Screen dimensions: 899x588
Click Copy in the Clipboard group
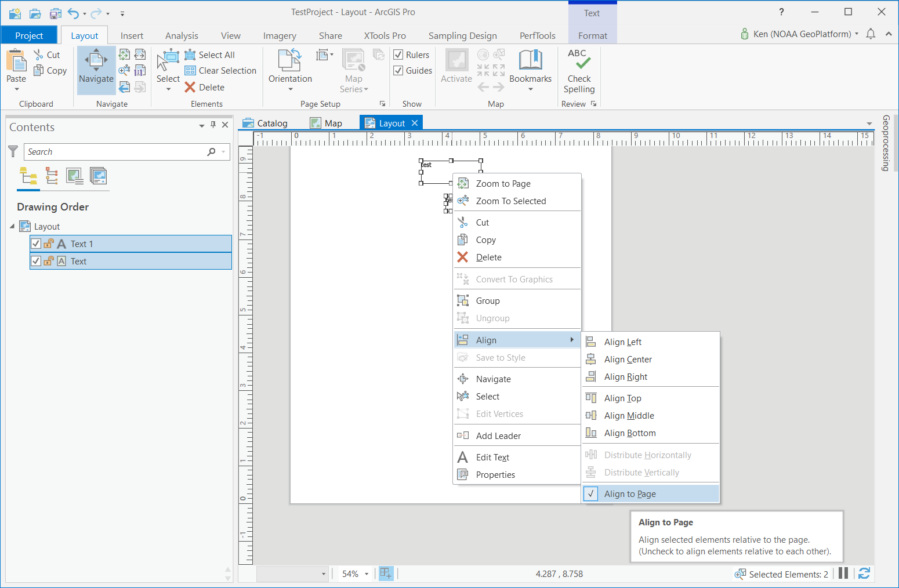point(50,71)
